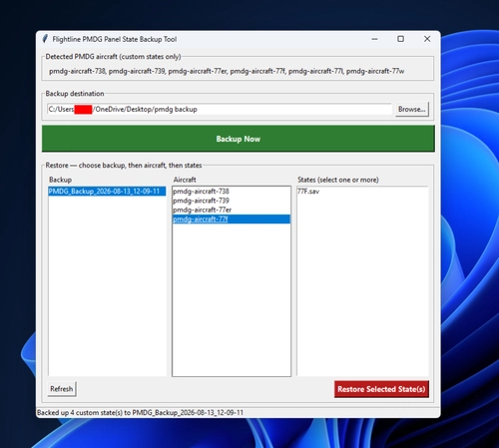Close the Flightline PMDG tool window
The width and height of the screenshot is (499, 448).
(x=427, y=39)
